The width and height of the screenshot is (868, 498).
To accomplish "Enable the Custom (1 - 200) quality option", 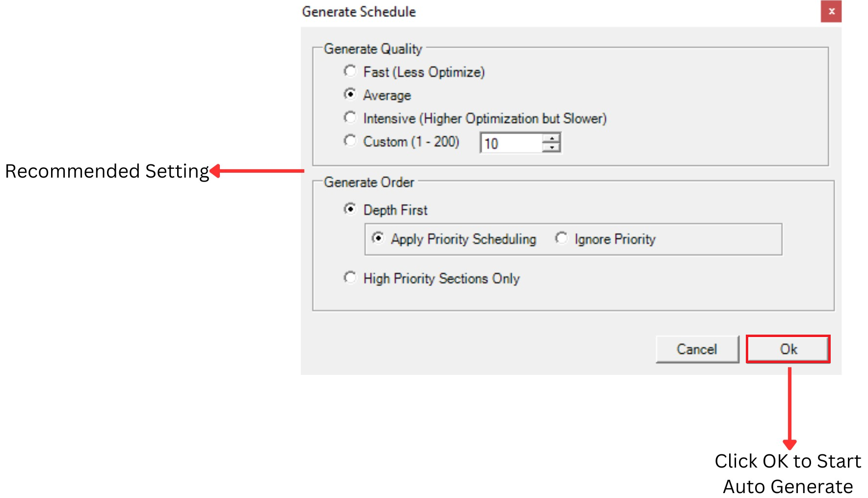I will pos(350,141).
